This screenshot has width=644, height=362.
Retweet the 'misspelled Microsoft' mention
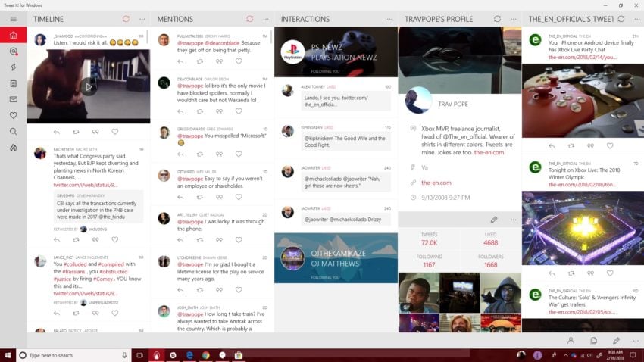tap(199, 154)
